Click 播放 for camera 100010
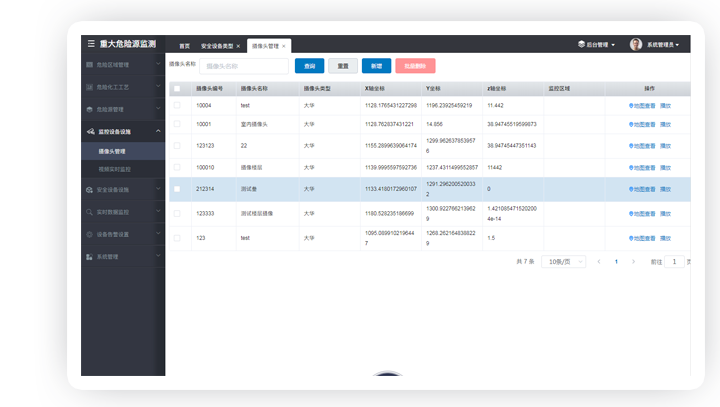Viewport: 720px width, 407px height. coord(665,168)
